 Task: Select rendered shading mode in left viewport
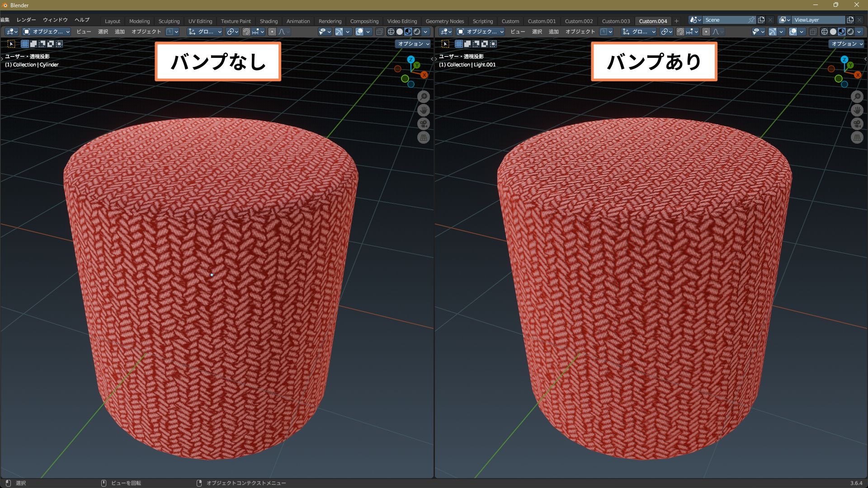tap(417, 32)
